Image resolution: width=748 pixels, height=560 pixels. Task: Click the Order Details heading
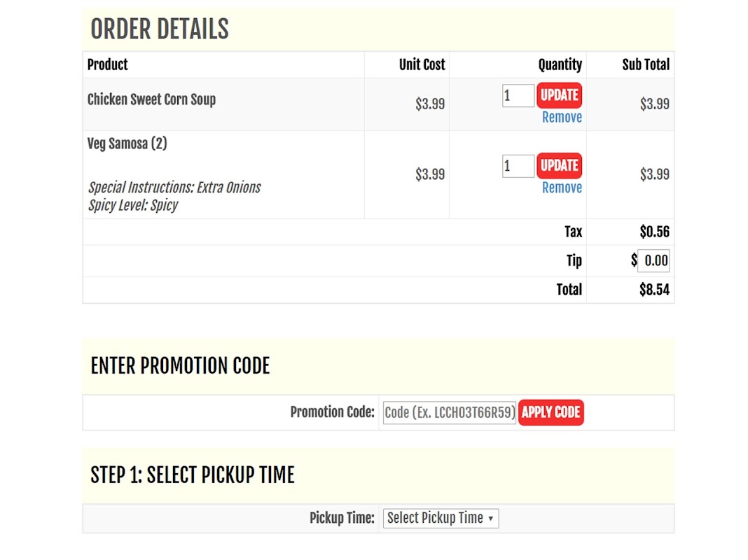160,29
